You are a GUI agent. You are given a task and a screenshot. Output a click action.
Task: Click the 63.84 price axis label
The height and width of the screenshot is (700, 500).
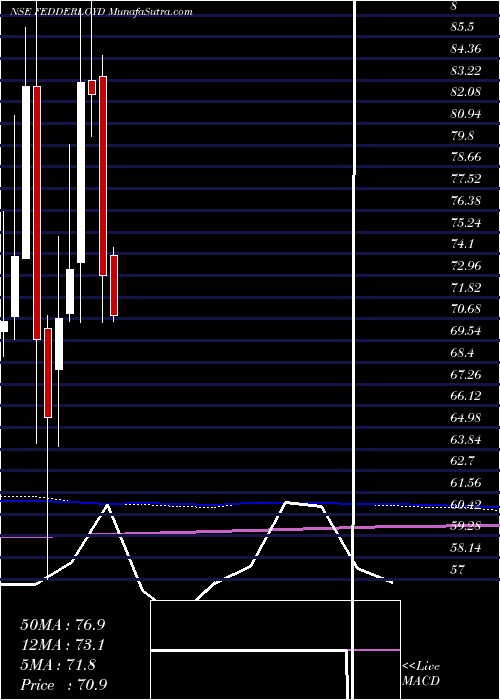pos(466,440)
